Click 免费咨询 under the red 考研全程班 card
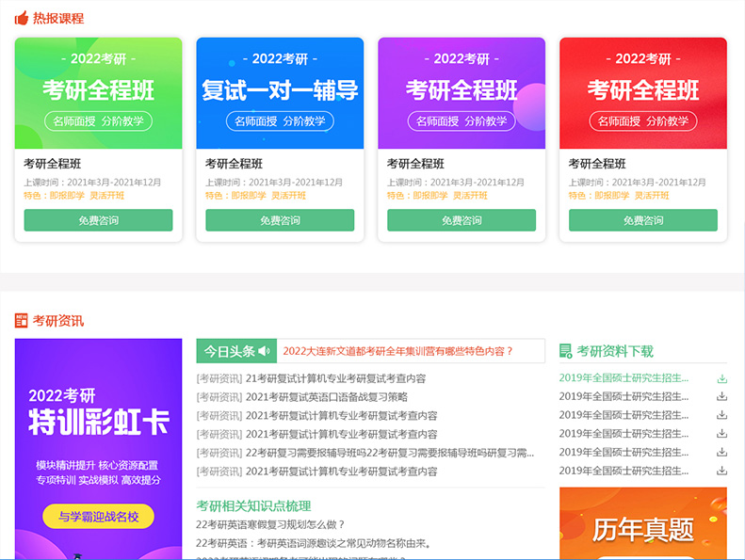745x560 pixels. [x=643, y=220]
